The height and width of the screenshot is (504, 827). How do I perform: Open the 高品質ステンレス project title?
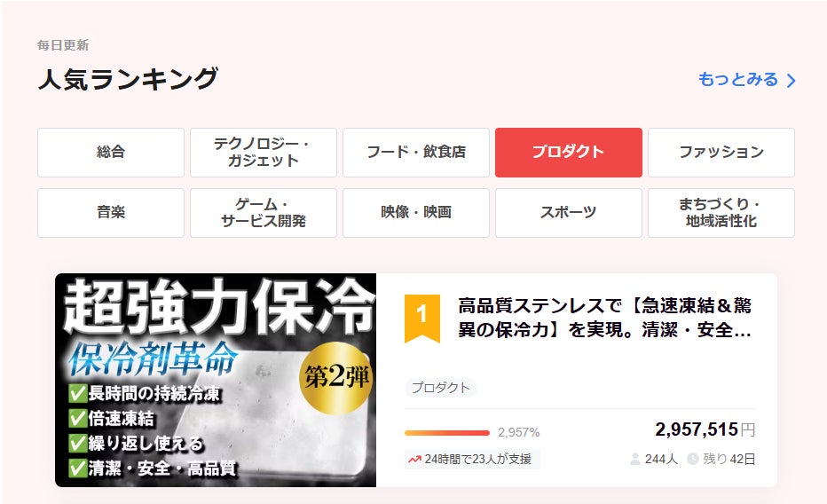(604, 318)
